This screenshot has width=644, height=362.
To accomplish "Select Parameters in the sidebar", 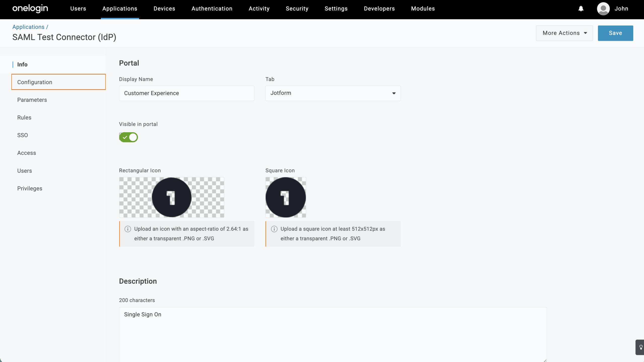I will (x=32, y=100).
